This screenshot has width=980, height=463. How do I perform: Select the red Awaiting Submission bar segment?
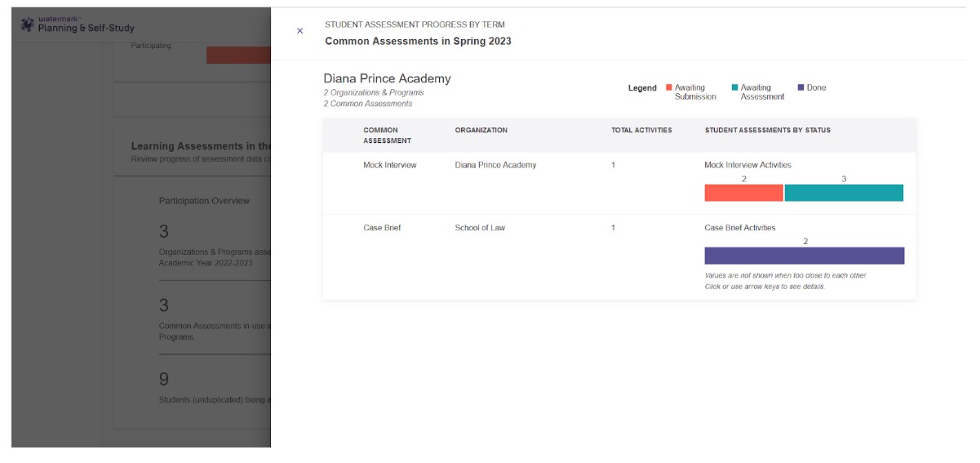click(x=744, y=193)
